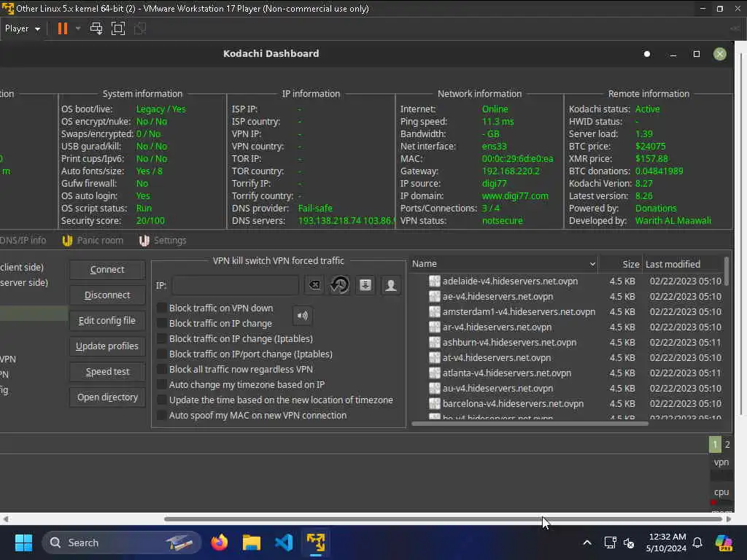Open the Panic room tab

pyautogui.click(x=93, y=241)
